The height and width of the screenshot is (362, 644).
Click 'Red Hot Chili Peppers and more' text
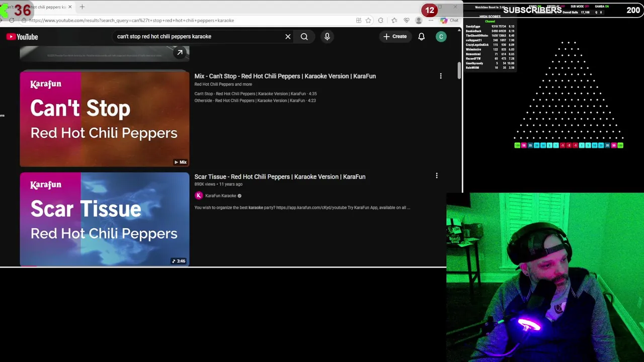(223, 84)
